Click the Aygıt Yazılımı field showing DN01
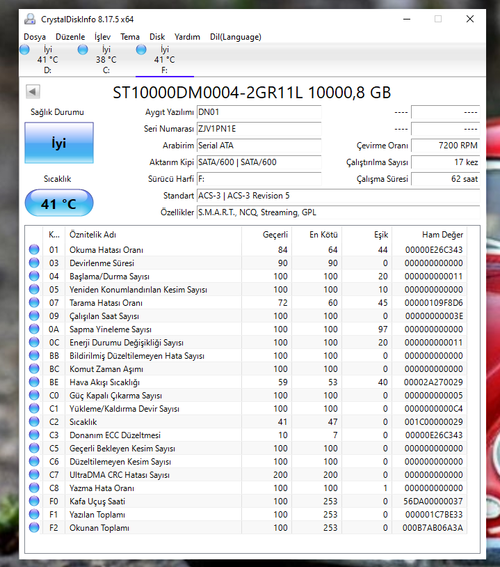500x567 pixels. pyautogui.click(x=259, y=112)
